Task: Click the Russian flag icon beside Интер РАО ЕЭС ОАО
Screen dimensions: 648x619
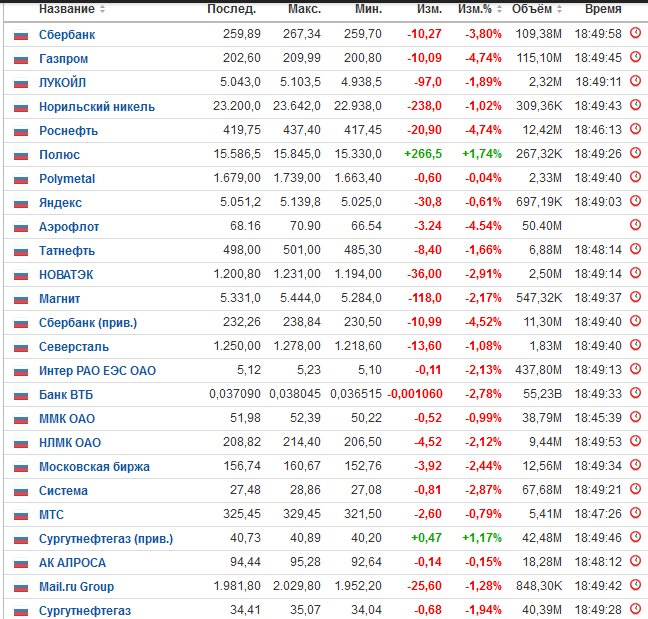Action: [x=21, y=372]
